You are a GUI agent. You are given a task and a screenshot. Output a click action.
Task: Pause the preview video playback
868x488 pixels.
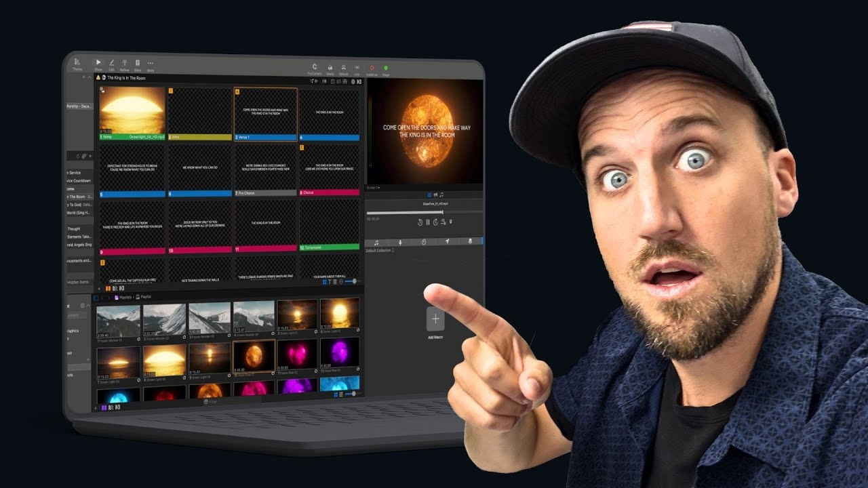tap(427, 222)
